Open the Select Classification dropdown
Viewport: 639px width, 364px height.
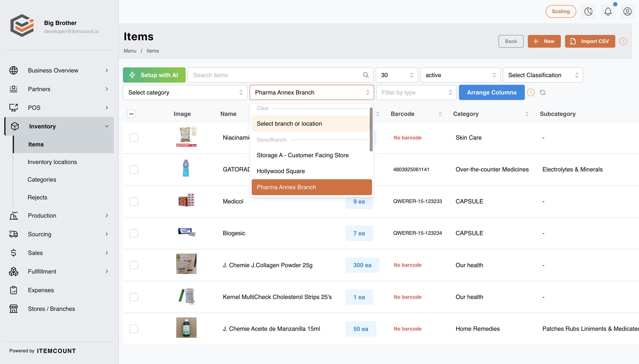pos(543,75)
